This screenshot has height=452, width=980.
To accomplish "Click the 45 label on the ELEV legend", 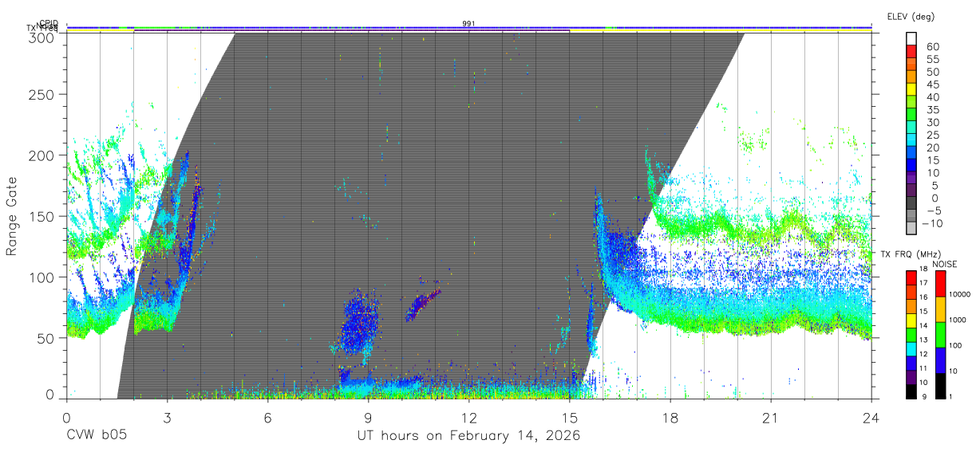I will point(932,85).
